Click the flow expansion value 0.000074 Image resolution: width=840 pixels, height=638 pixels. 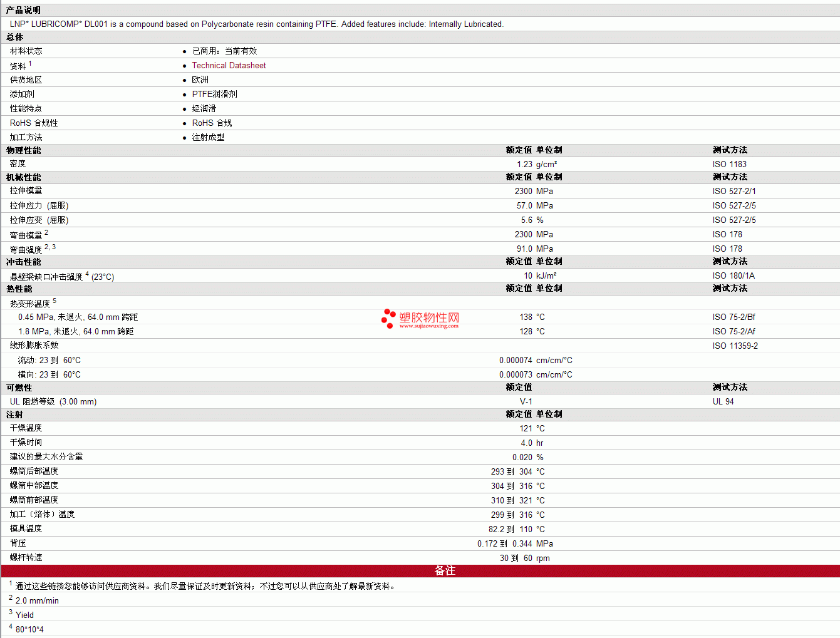point(516,360)
